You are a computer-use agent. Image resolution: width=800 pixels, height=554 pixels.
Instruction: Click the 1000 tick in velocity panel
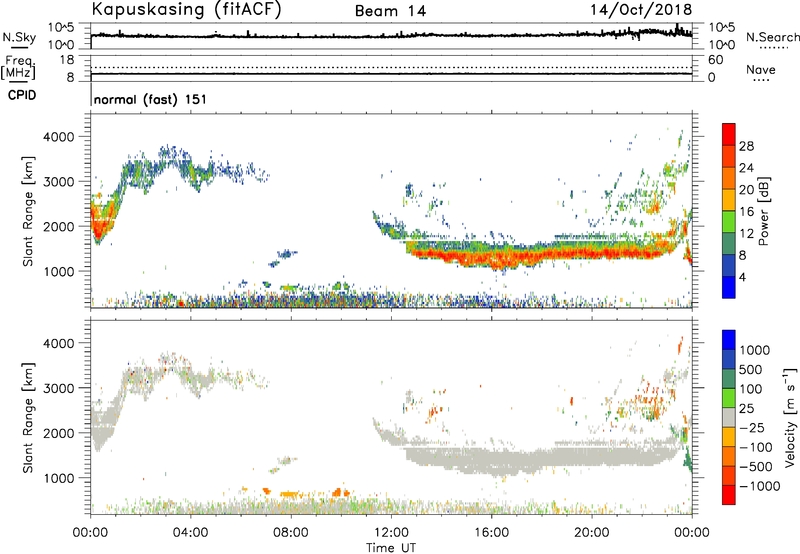[x=59, y=478]
